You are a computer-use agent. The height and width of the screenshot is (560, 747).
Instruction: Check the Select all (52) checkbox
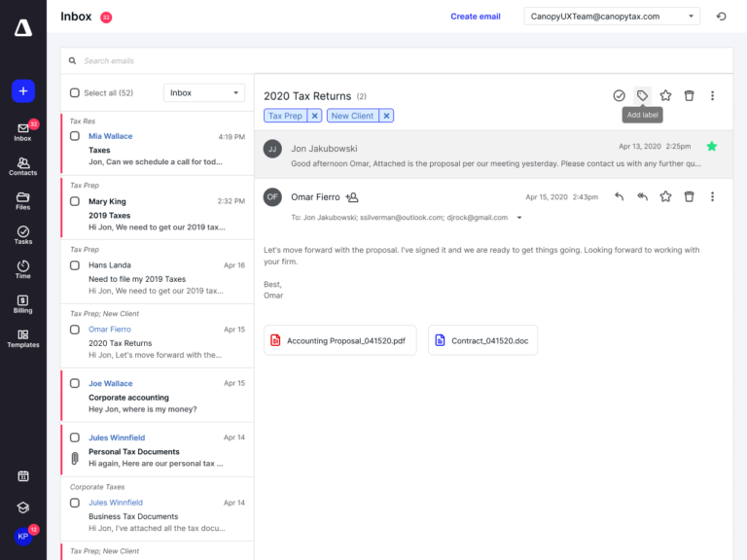pyautogui.click(x=75, y=93)
